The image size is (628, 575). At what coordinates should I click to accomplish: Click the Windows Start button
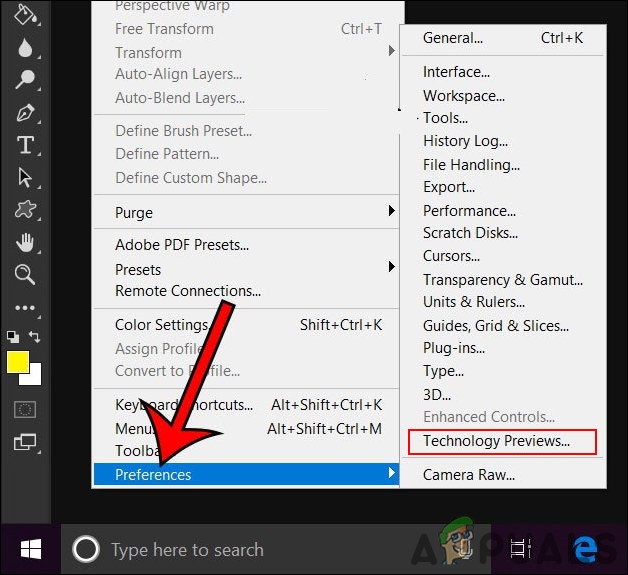click(x=31, y=549)
